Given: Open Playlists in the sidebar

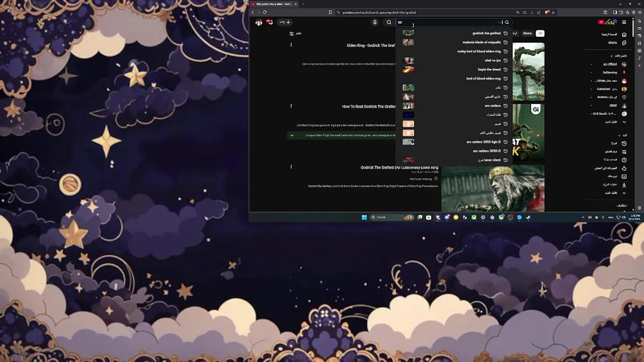Looking at the screenshot, I should click(x=614, y=151).
